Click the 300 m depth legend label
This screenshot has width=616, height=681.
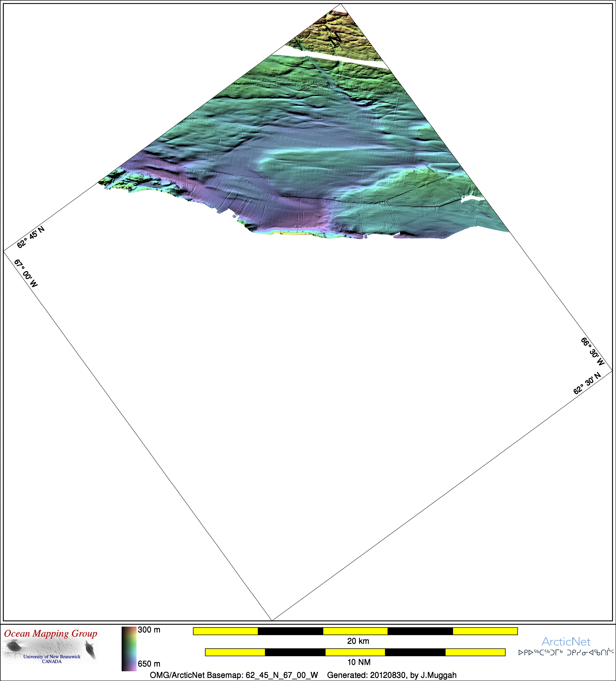coord(149,630)
